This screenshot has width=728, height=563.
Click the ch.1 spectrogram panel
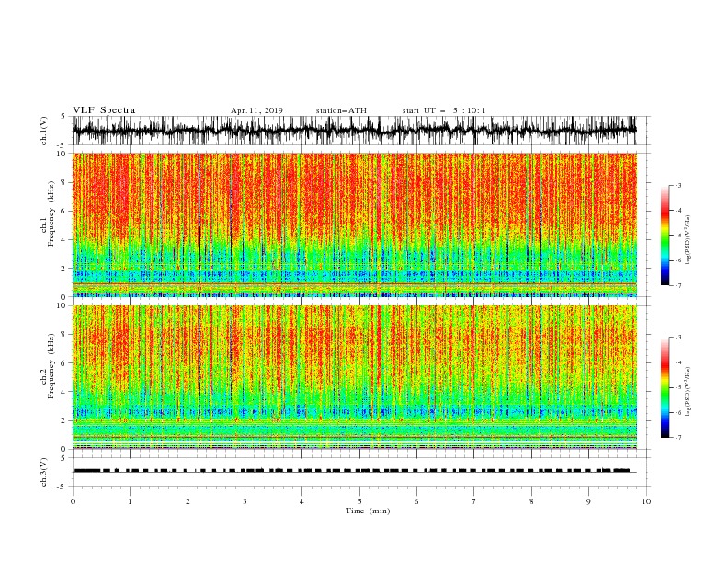(x=355, y=224)
